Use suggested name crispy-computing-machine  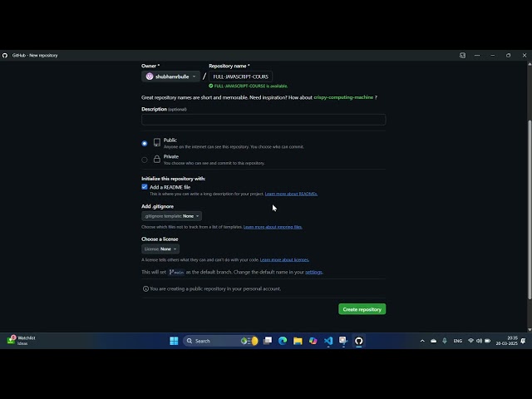tap(343, 97)
